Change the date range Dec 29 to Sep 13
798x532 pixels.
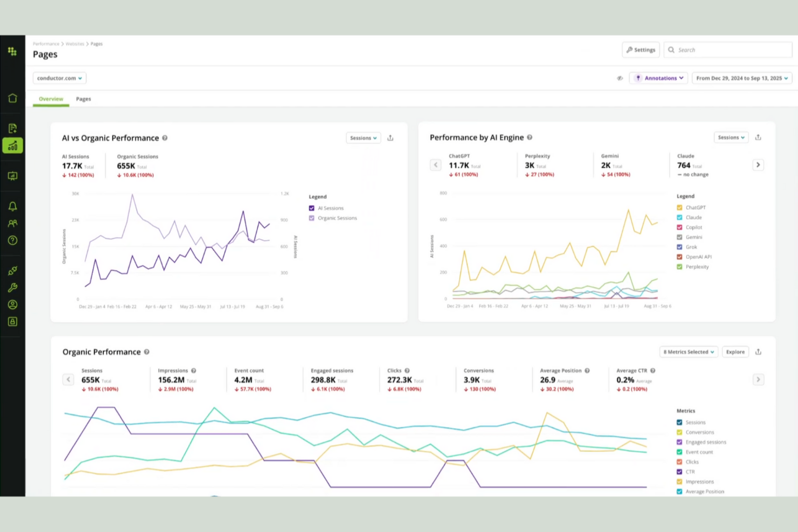[x=741, y=78]
